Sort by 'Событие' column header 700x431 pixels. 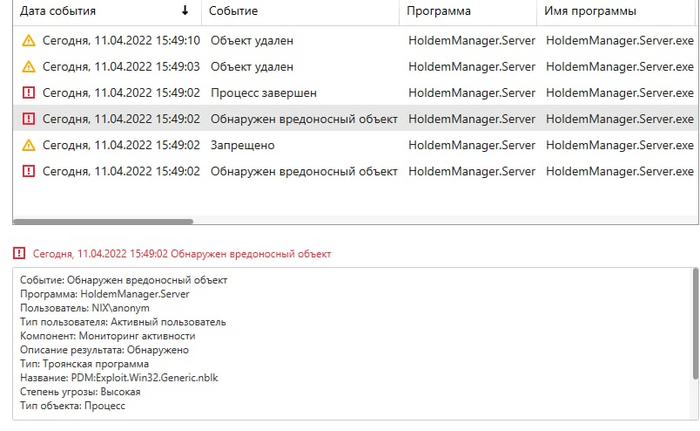tap(234, 11)
